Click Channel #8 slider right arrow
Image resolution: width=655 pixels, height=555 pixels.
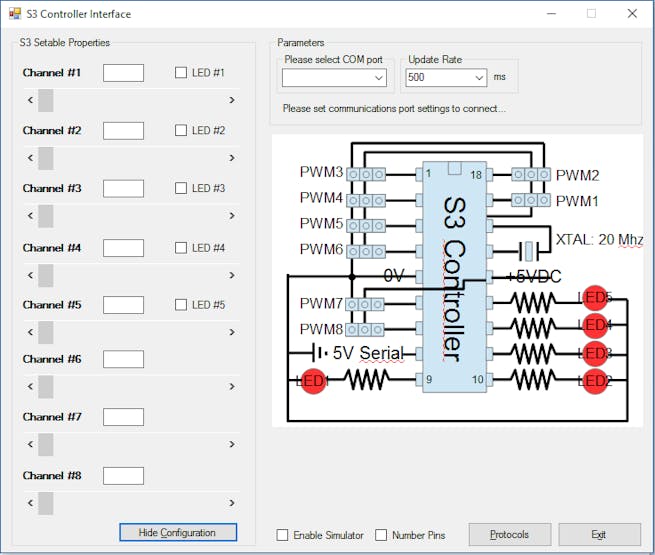pos(232,503)
